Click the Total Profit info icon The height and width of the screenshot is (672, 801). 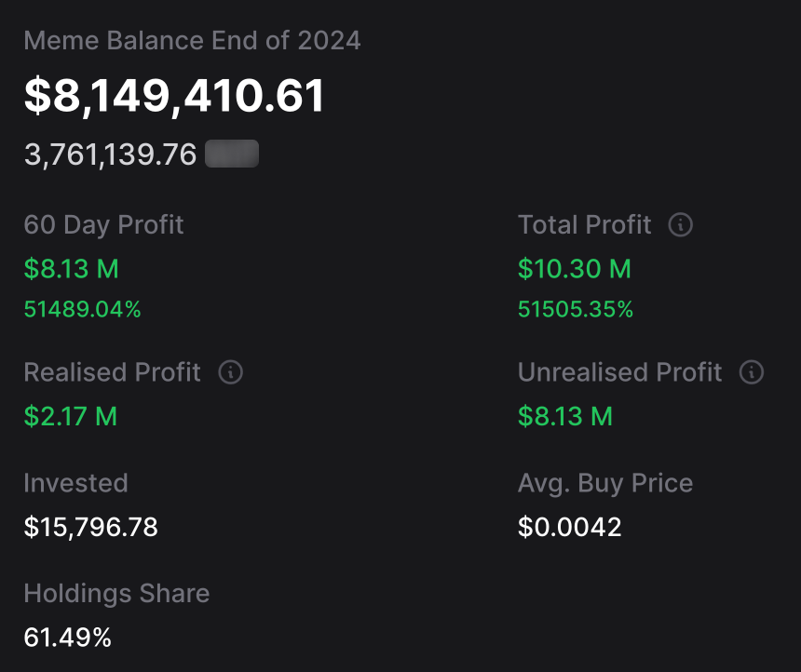(681, 224)
